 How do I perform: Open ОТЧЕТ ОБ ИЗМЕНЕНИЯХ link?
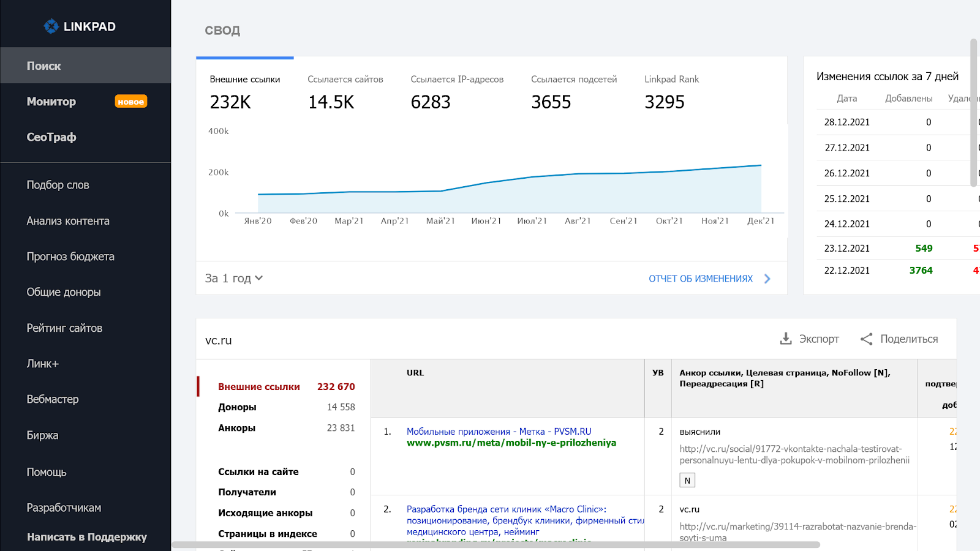pos(701,279)
